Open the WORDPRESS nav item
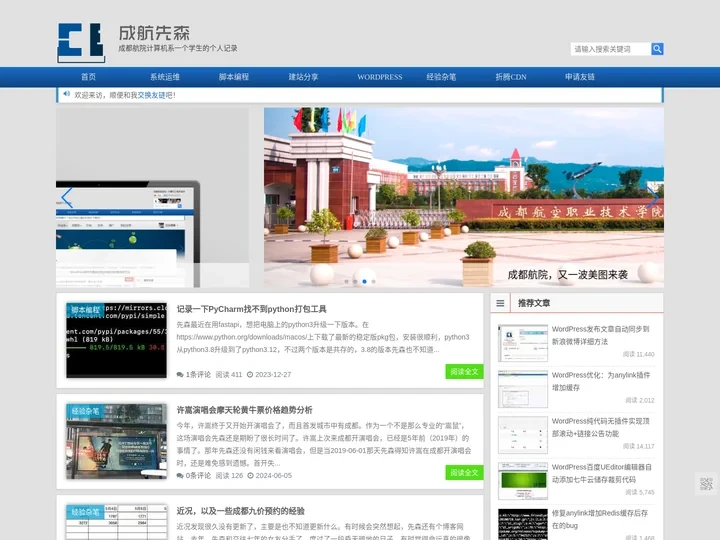 click(380, 77)
